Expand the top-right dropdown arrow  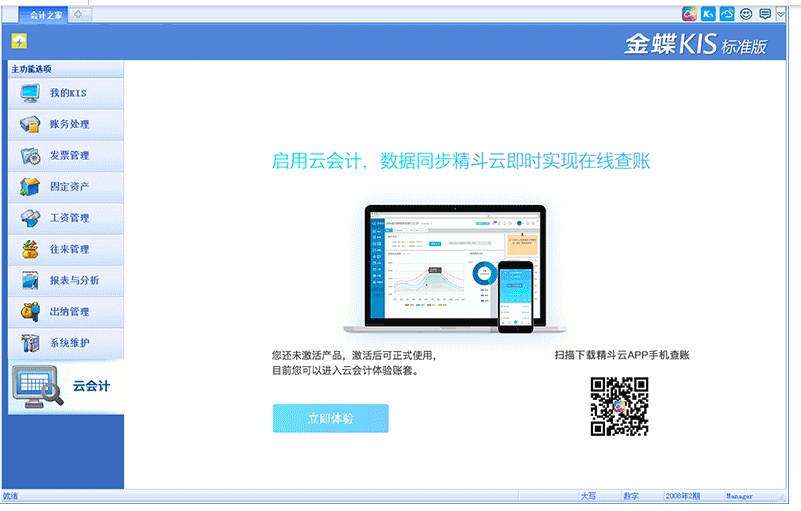click(781, 14)
